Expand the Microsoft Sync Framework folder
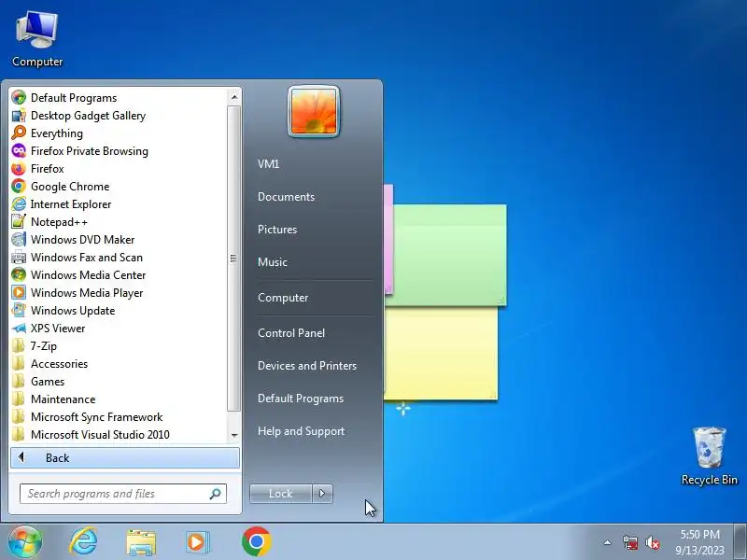Image resolution: width=747 pixels, height=560 pixels. tap(119, 416)
